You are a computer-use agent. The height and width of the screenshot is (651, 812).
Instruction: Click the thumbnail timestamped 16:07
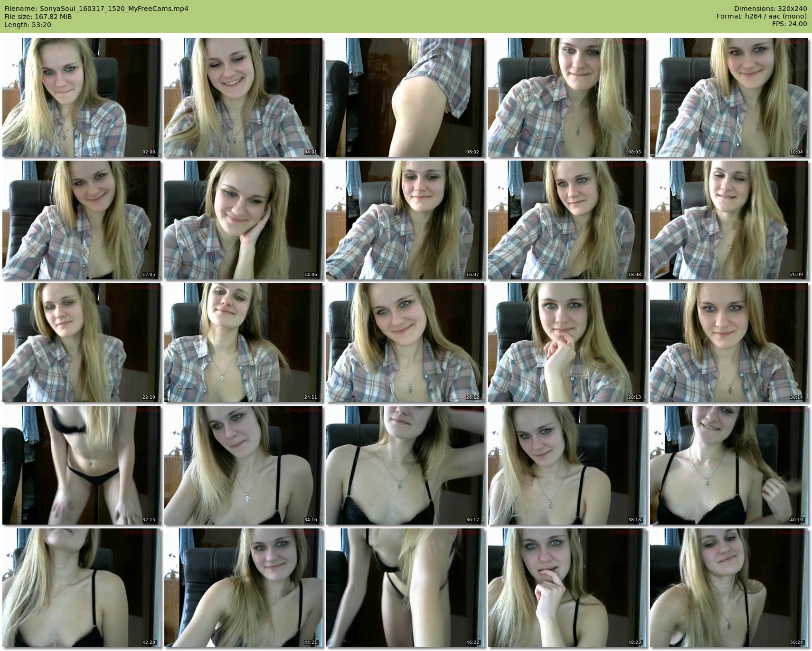tap(405, 220)
